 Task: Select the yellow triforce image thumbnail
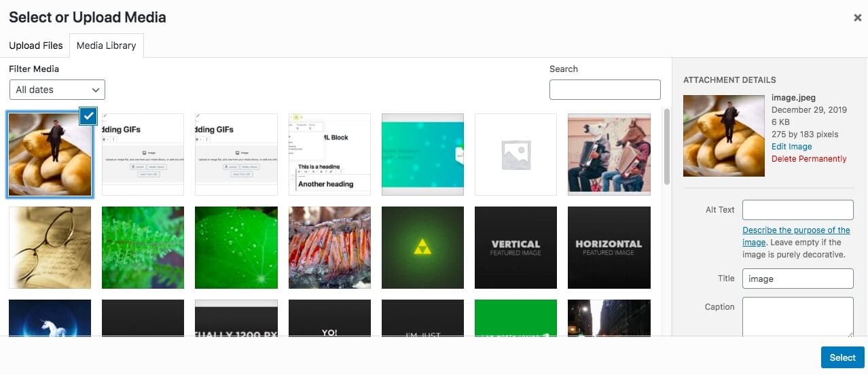pyautogui.click(x=422, y=248)
